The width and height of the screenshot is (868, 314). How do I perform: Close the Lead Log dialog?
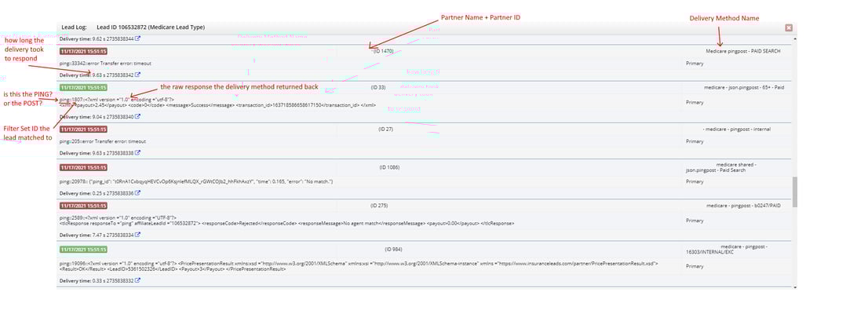(788, 27)
